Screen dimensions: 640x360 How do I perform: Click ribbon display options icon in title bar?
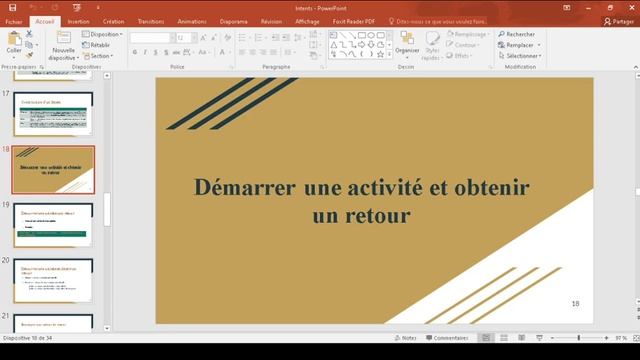point(567,8)
